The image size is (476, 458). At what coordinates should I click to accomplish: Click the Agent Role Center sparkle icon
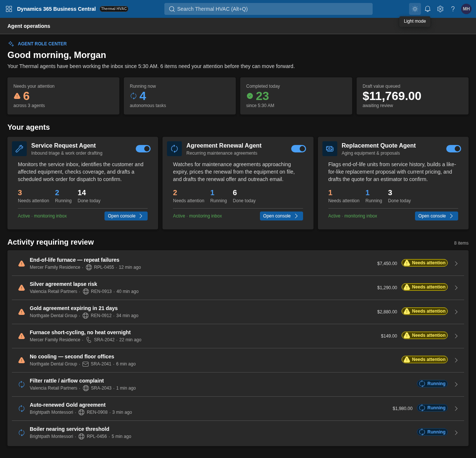11,44
